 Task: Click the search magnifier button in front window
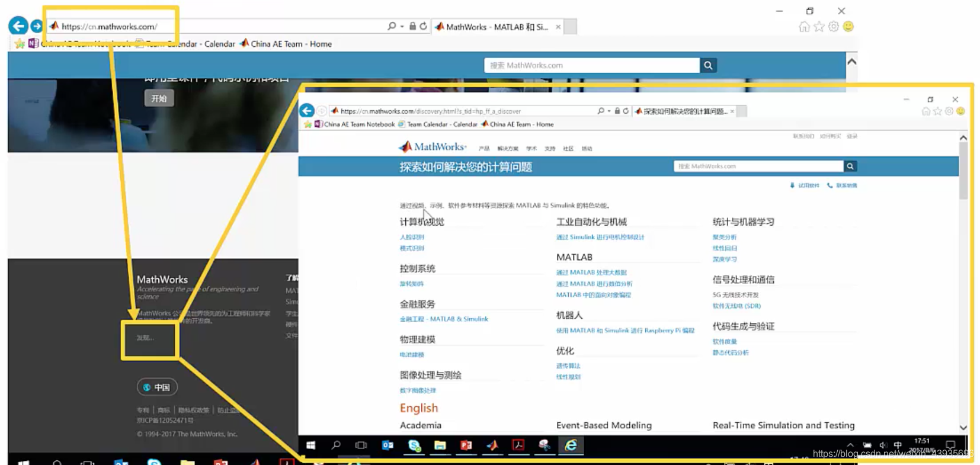point(850,166)
